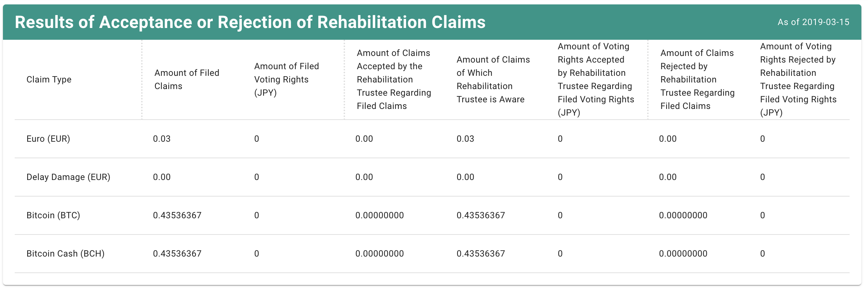Screen dimensions: 868x293
Task: Click Bitcoin (BTC) accepted claims value 0.00000000
Action: (x=379, y=215)
